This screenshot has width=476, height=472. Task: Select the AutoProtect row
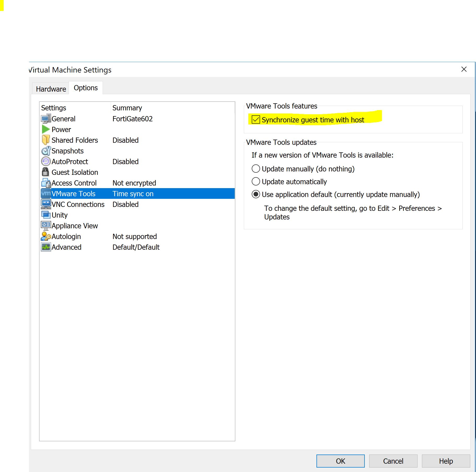[137, 162]
